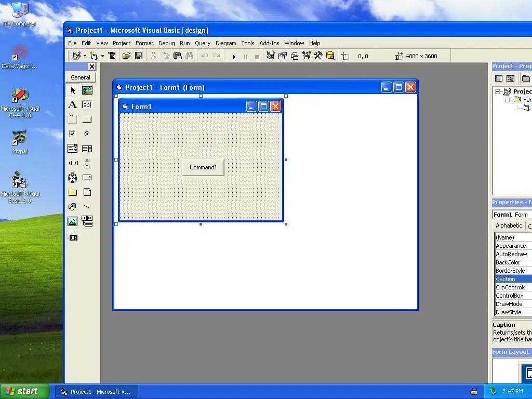The width and height of the screenshot is (532, 399).
Task: Click View Code in Project Explorer
Action: [498, 78]
